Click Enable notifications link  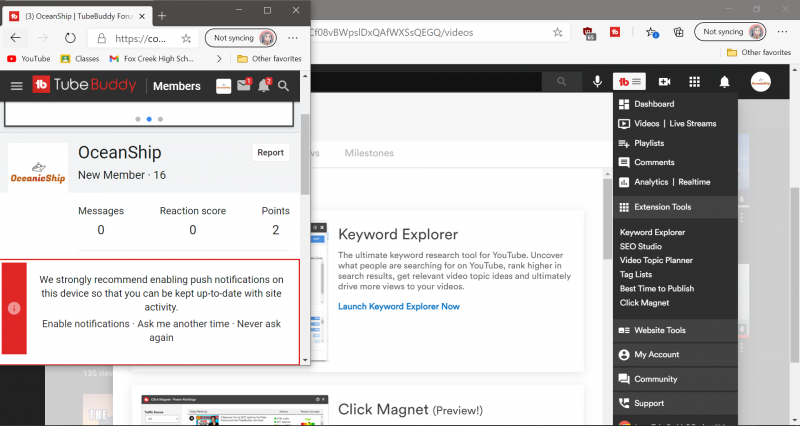pos(86,324)
